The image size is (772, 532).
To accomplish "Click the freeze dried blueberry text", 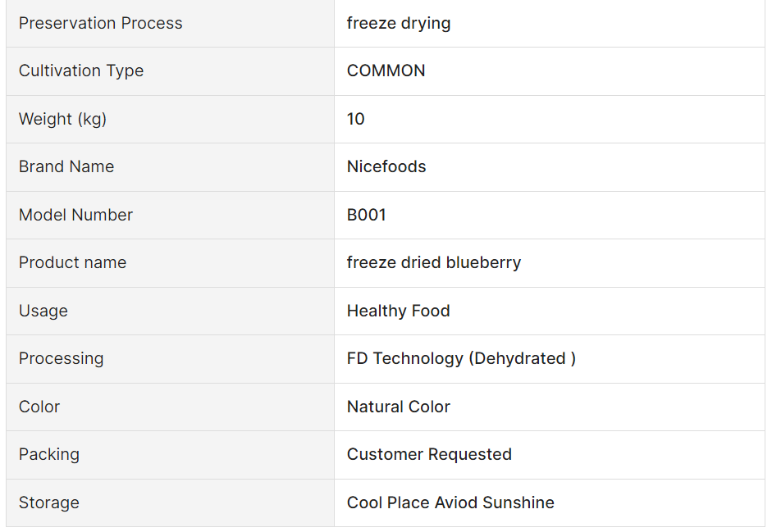I will tap(434, 262).
